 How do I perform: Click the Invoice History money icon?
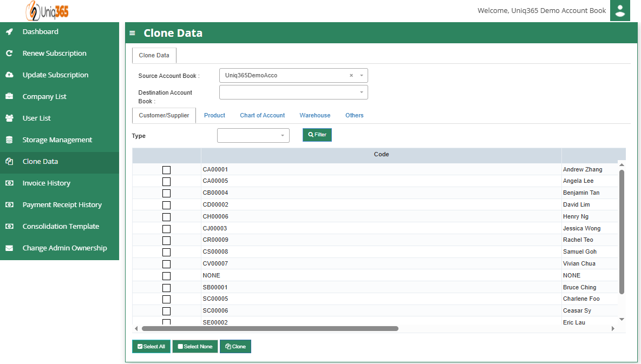click(9, 183)
